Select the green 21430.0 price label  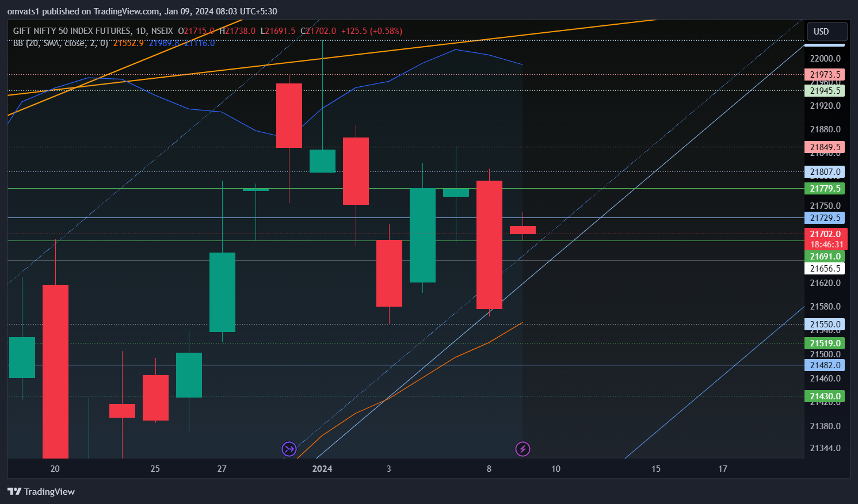click(x=825, y=396)
